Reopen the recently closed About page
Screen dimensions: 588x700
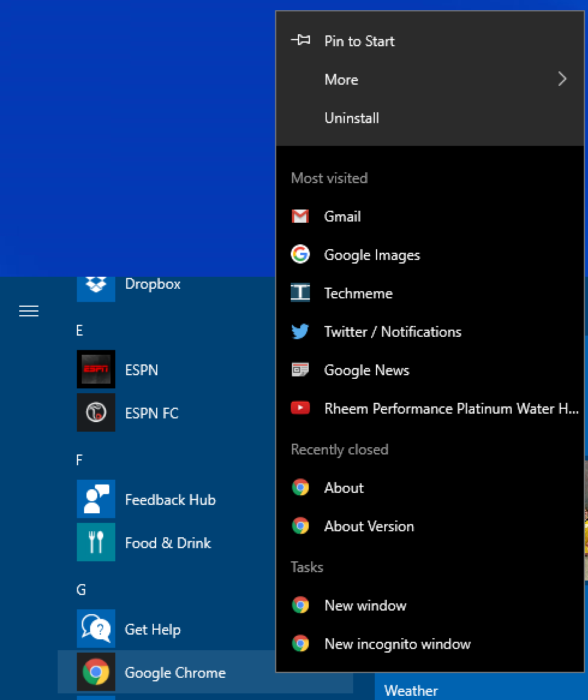(x=429, y=488)
